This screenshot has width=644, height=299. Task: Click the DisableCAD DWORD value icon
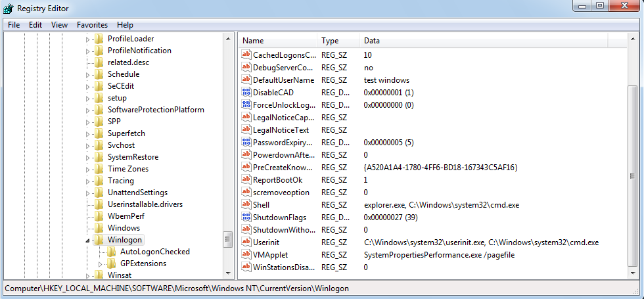[x=246, y=92]
